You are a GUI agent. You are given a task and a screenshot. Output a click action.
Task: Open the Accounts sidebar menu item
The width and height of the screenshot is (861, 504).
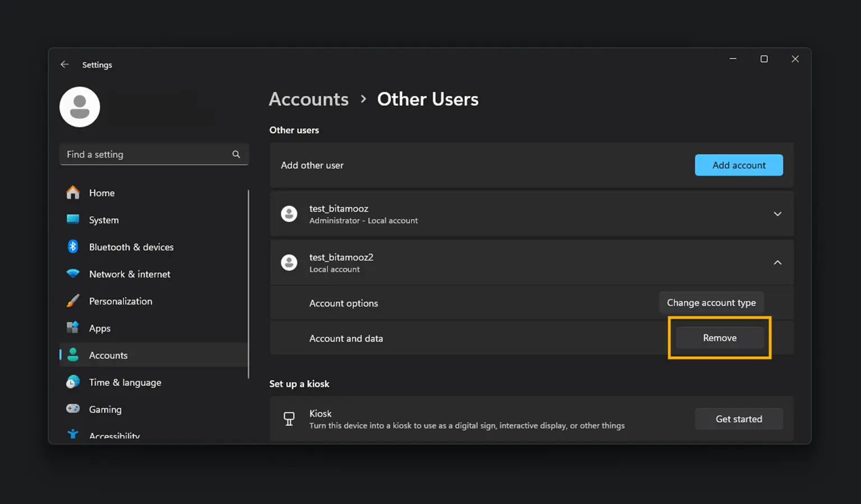tap(108, 355)
